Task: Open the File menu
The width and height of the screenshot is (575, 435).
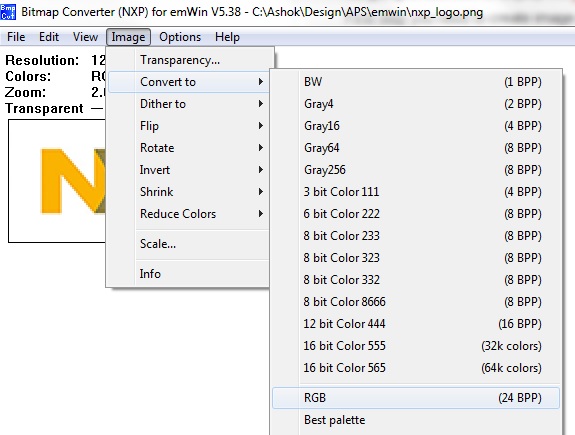Action: point(16,37)
